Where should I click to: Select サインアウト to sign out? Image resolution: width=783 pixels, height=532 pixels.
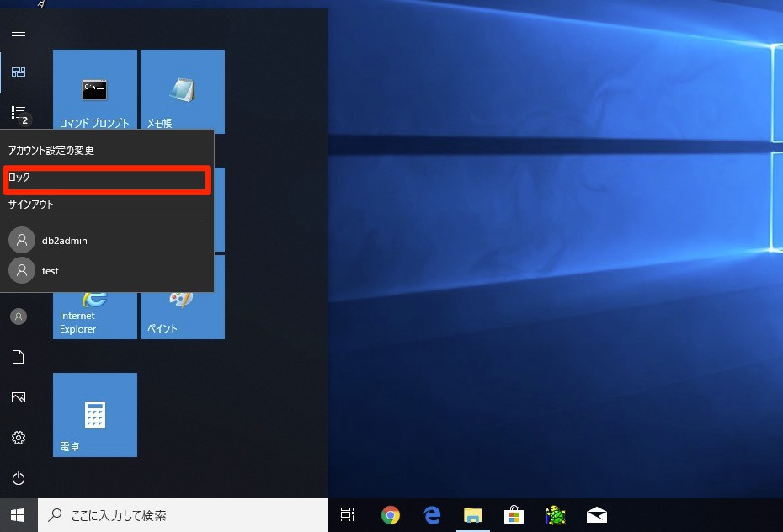pyautogui.click(x=107, y=204)
